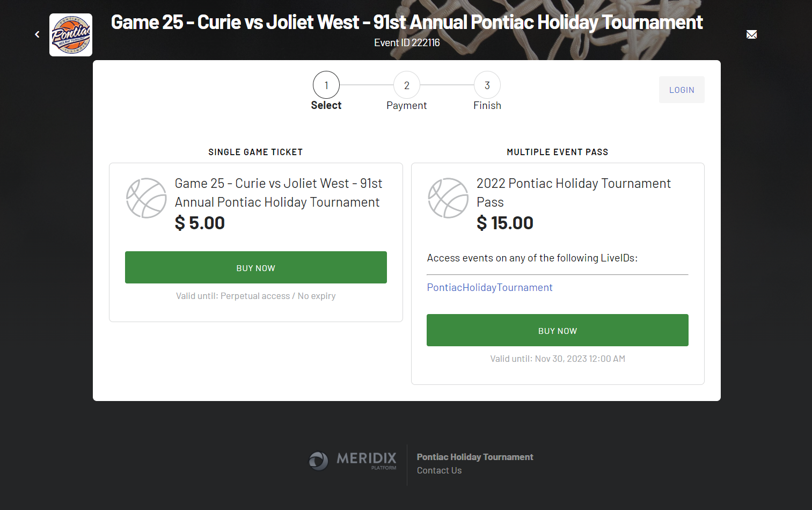This screenshot has width=812, height=510.
Task: Click the Contact Us footer link
Action: tap(439, 470)
